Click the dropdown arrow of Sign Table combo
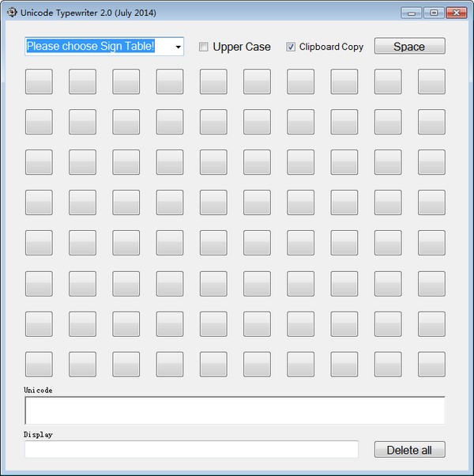474x476 pixels. point(178,47)
